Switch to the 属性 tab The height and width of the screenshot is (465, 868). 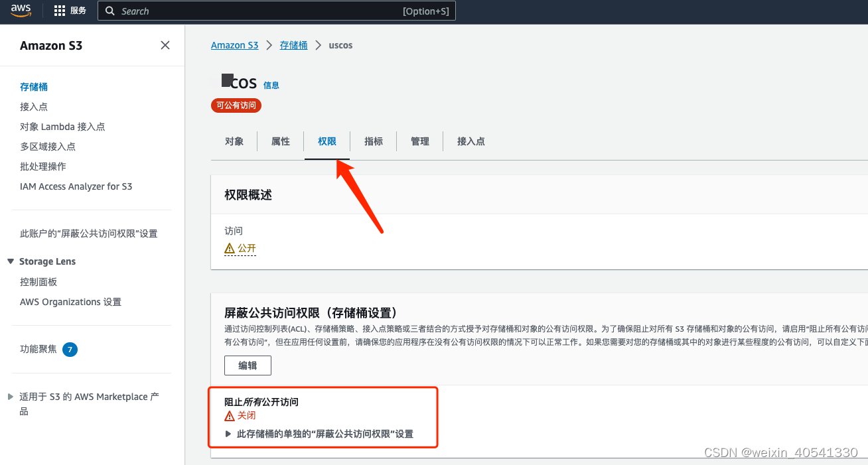pos(281,141)
